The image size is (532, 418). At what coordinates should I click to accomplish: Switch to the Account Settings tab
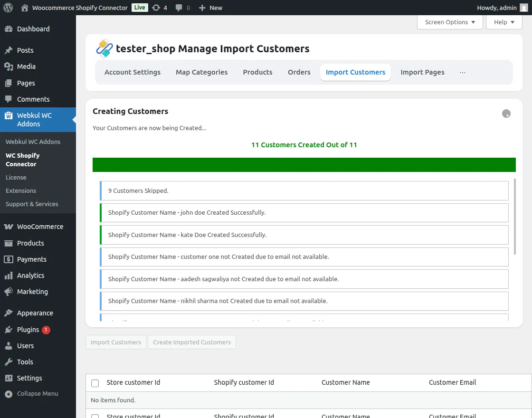133,72
